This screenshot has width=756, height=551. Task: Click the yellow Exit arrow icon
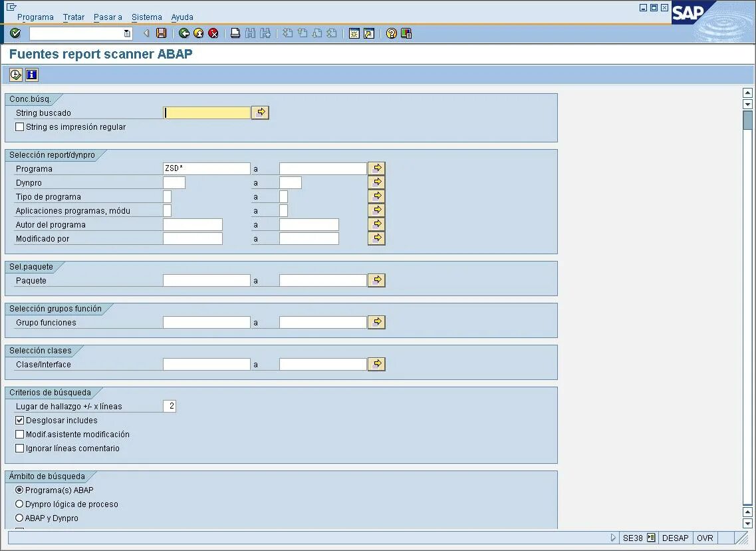tap(198, 33)
